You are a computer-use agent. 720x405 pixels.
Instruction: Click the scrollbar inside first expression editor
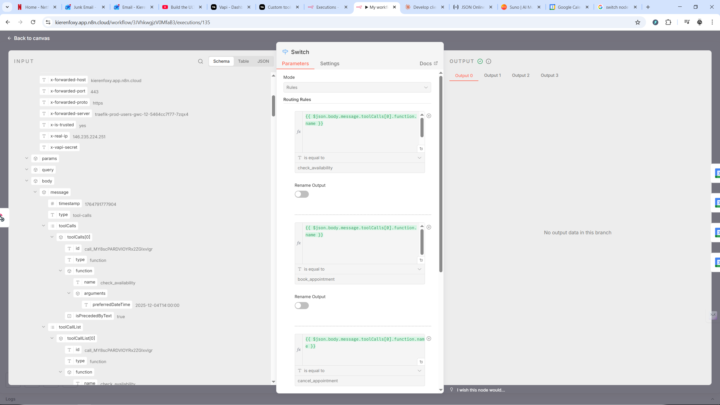coord(422,128)
